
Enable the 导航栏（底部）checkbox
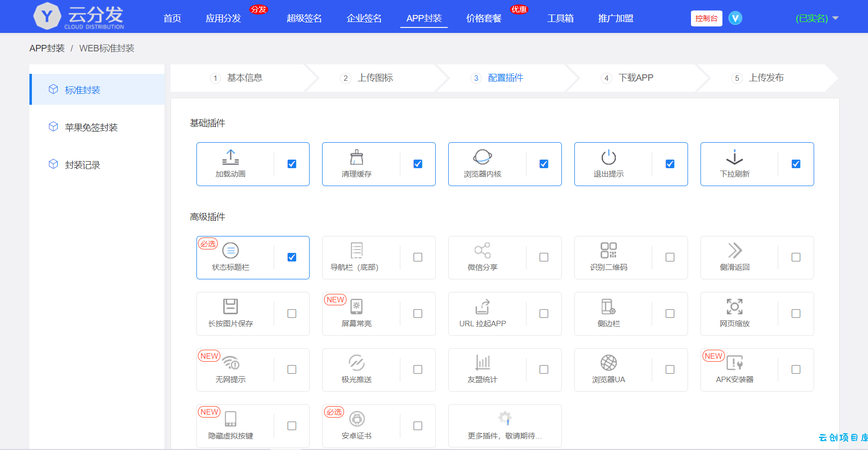point(418,257)
